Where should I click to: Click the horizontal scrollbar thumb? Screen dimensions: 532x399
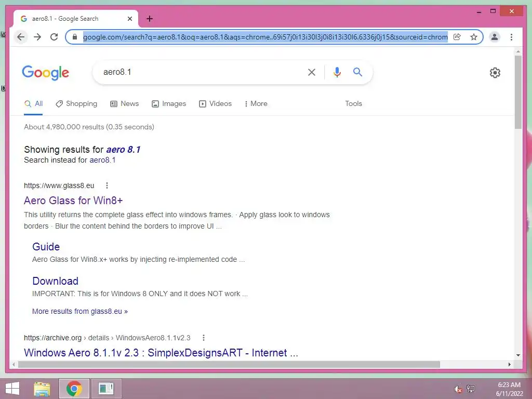229,364
